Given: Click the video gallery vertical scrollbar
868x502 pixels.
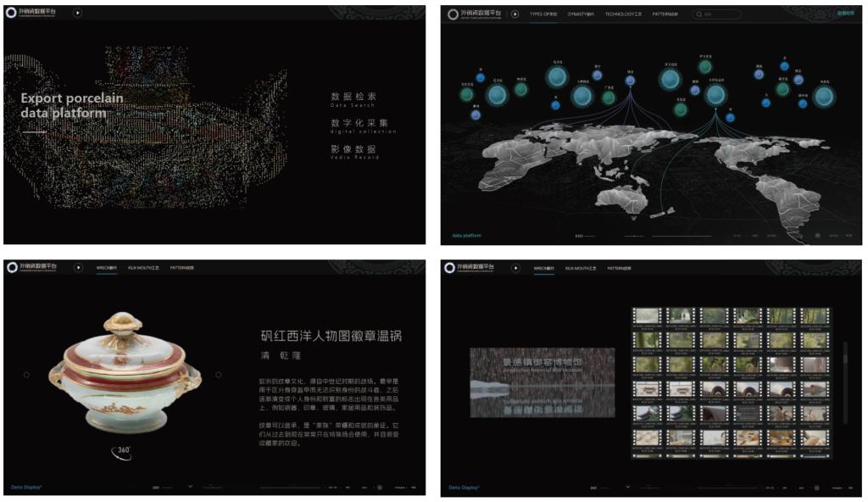Looking at the screenshot, I should (844, 382).
